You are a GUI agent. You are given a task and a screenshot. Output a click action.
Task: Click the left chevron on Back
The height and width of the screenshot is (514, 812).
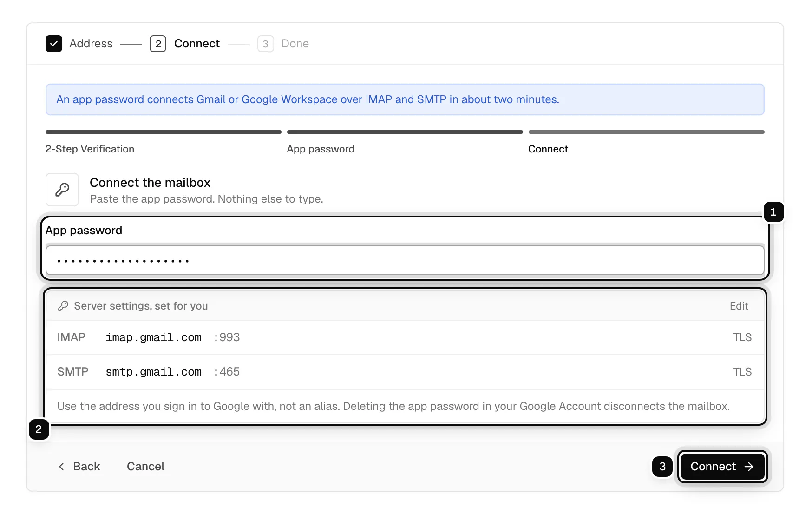tap(61, 467)
